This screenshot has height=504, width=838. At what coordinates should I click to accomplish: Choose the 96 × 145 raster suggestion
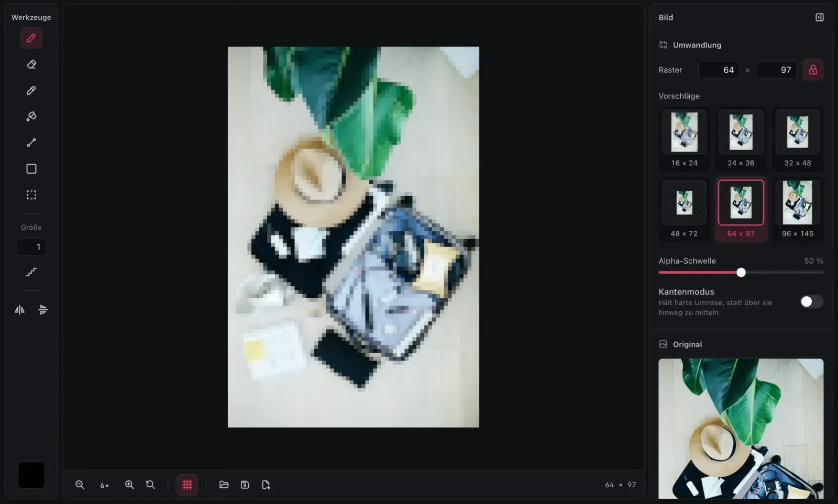[x=798, y=210]
